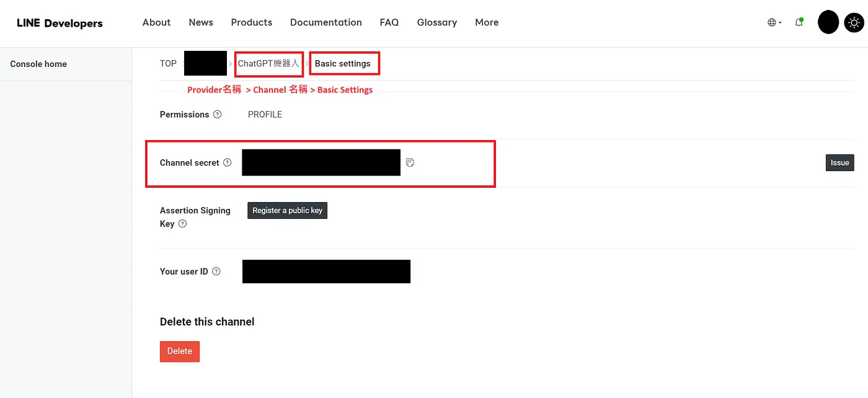Image resolution: width=868 pixels, height=398 pixels.
Task: Toggle the light/dark theme sun icon
Action: click(x=854, y=23)
